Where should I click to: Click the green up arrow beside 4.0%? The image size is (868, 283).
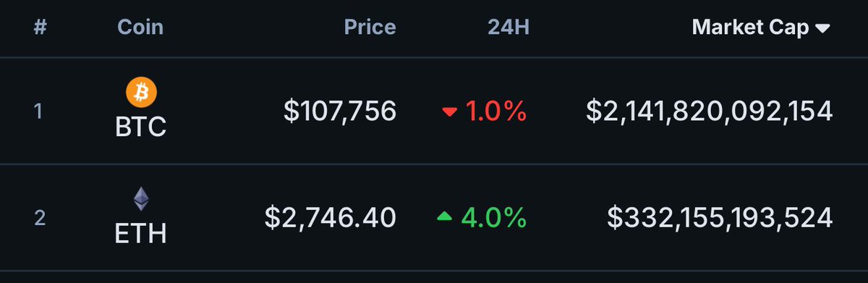445,216
